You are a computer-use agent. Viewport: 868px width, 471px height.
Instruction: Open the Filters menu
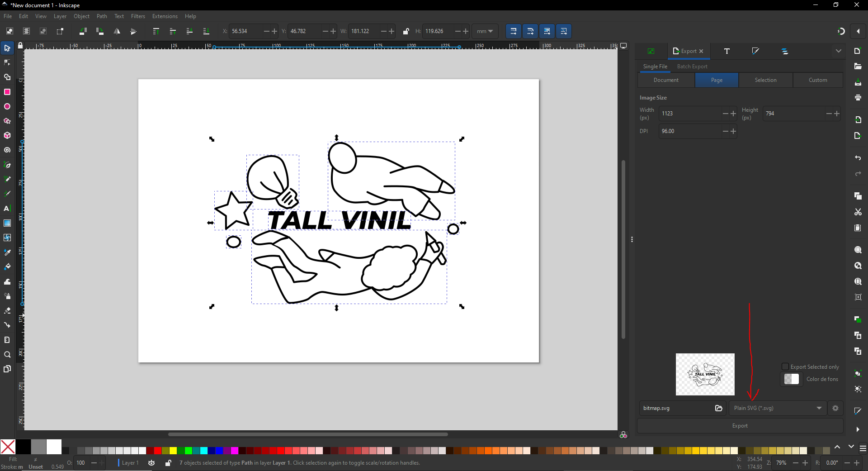click(138, 16)
